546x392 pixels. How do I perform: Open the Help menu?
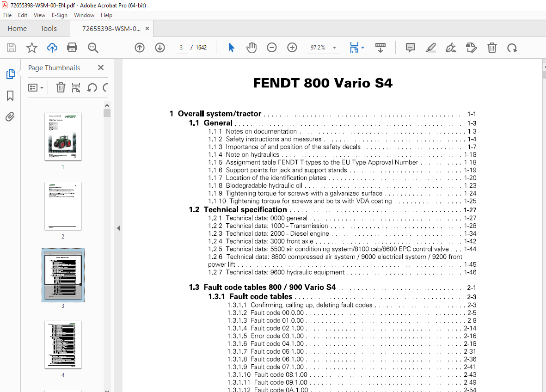point(106,15)
